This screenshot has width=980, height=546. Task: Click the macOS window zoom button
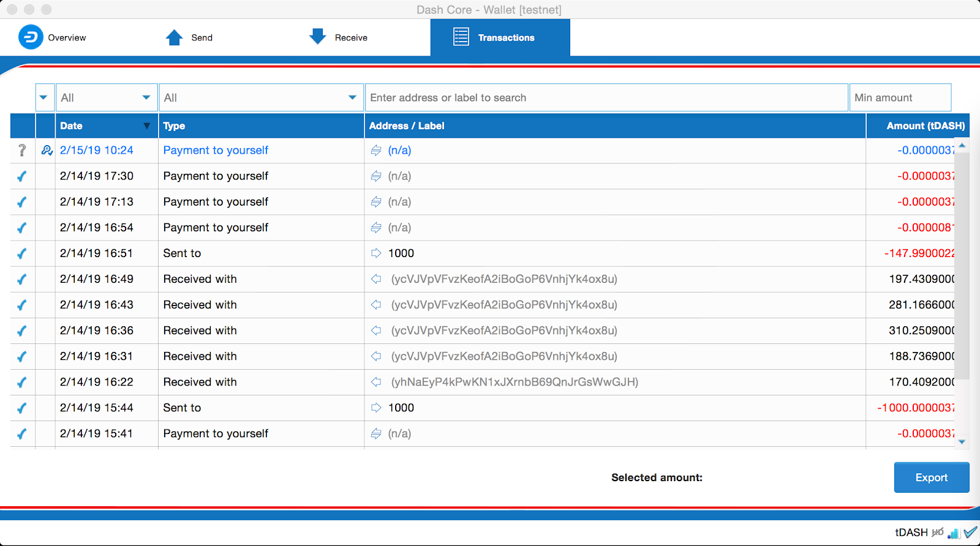[47, 9]
